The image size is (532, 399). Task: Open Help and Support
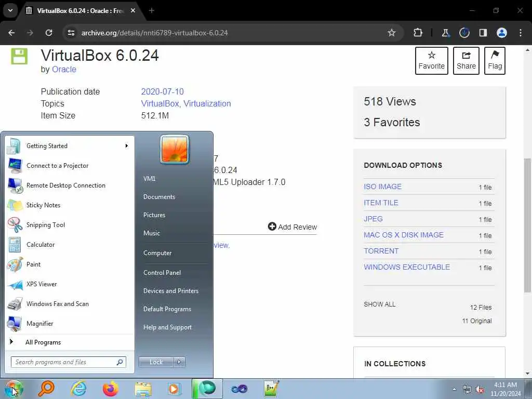point(168,327)
